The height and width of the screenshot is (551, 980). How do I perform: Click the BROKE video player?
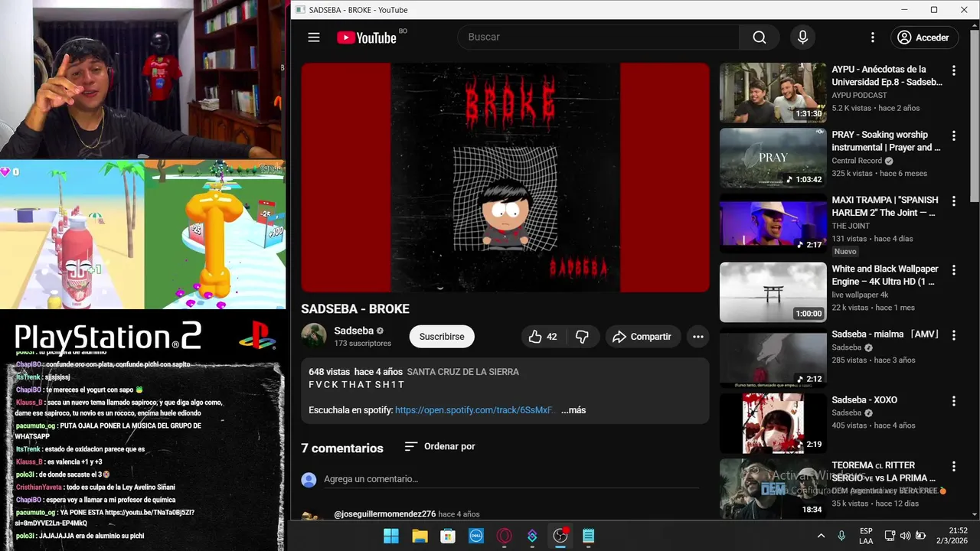tap(505, 177)
